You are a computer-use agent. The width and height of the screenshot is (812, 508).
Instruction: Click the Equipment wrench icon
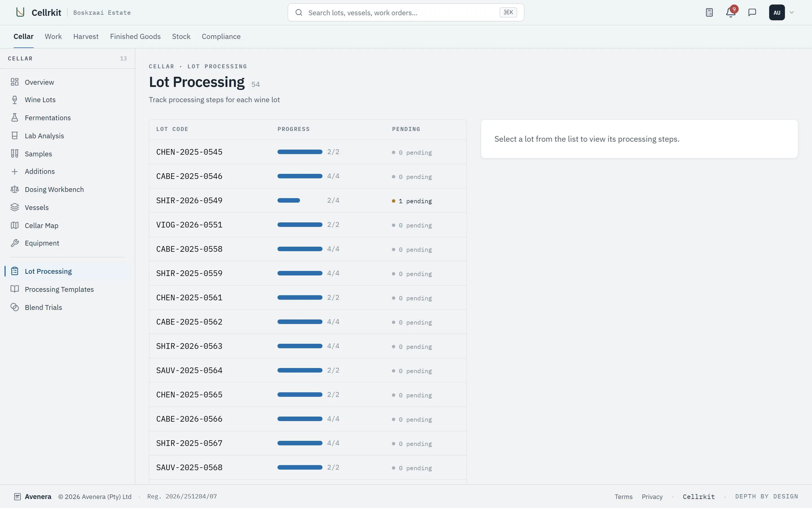coord(14,243)
